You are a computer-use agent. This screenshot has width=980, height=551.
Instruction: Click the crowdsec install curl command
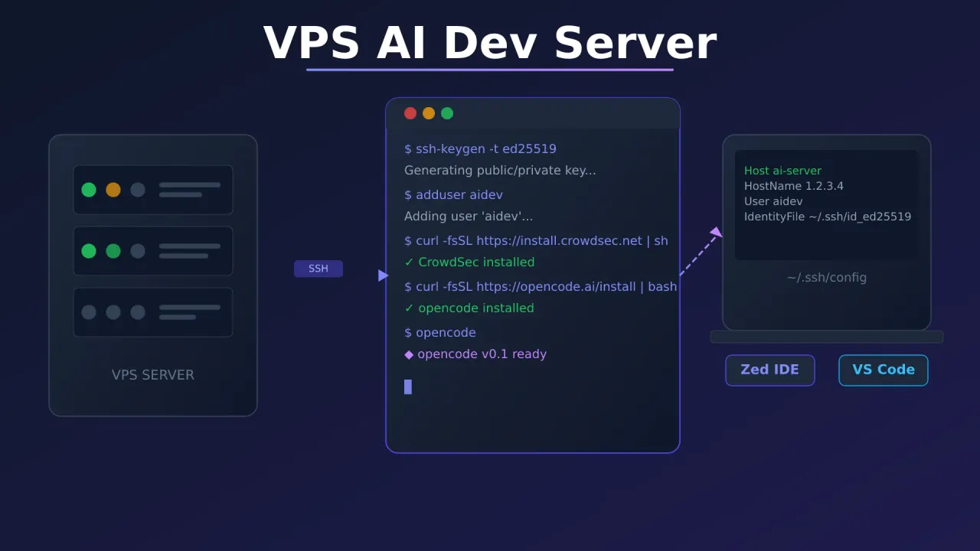tap(536, 241)
